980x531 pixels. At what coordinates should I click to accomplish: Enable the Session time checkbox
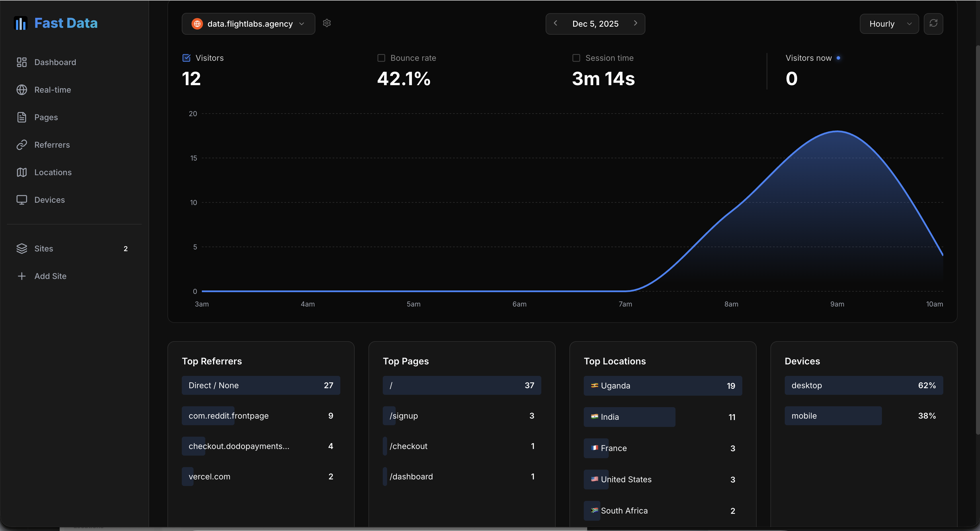click(x=576, y=57)
